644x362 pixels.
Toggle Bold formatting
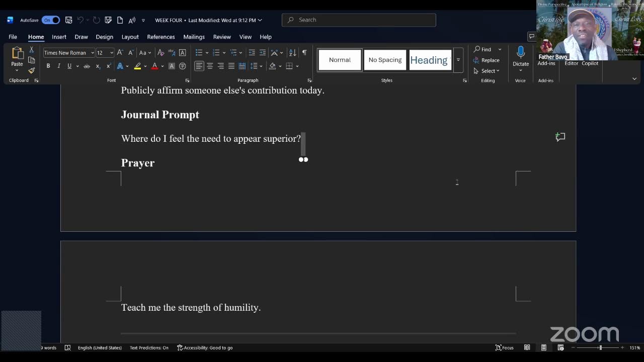pyautogui.click(x=48, y=66)
